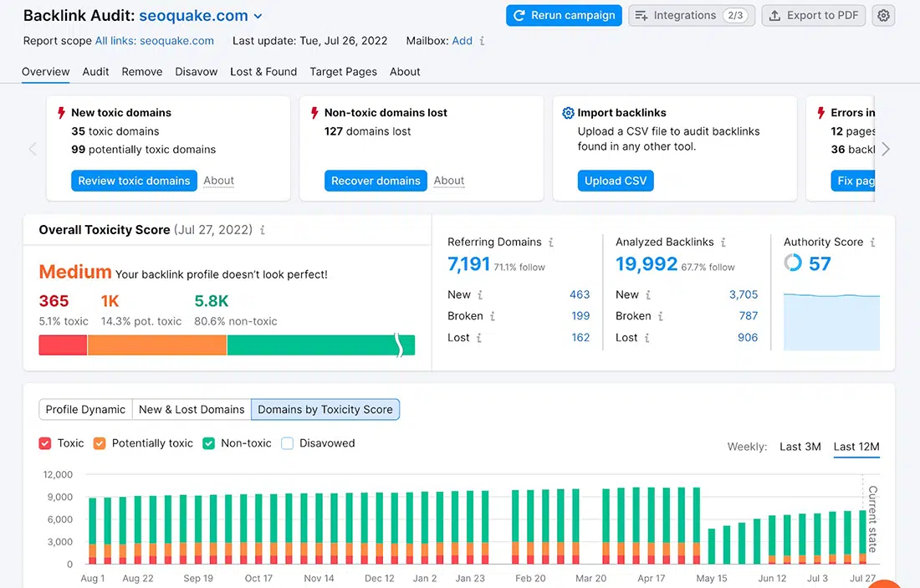Click info icon beside Referring Domains Broken

pyautogui.click(x=493, y=316)
